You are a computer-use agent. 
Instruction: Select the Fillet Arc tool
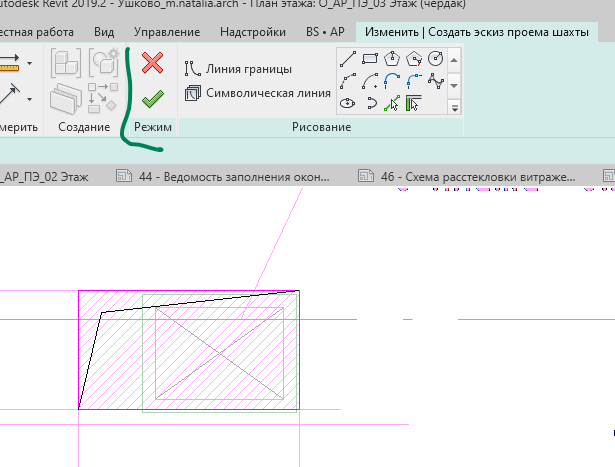[x=414, y=81]
